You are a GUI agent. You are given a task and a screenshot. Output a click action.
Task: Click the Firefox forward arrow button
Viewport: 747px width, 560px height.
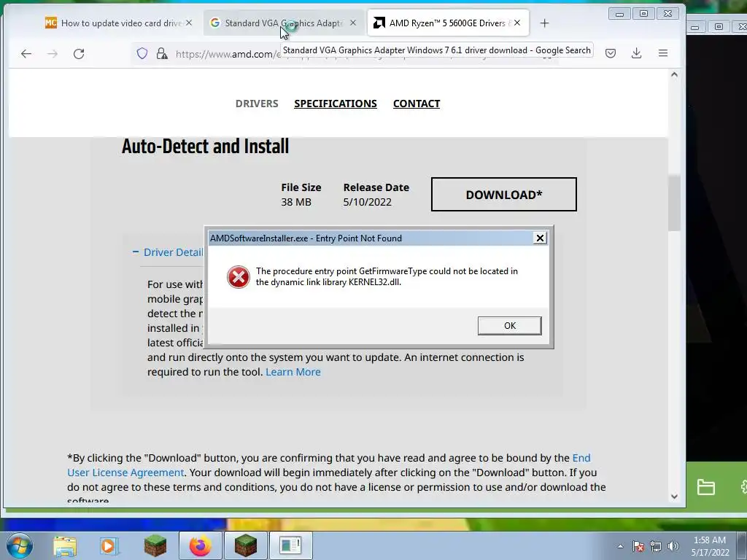(x=53, y=54)
